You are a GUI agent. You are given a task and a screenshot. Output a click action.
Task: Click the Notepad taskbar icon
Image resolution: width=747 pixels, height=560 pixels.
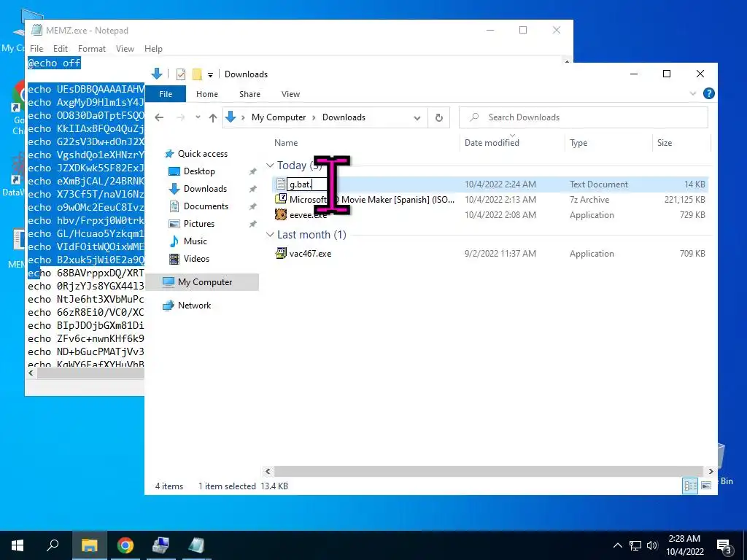coord(196,545)
